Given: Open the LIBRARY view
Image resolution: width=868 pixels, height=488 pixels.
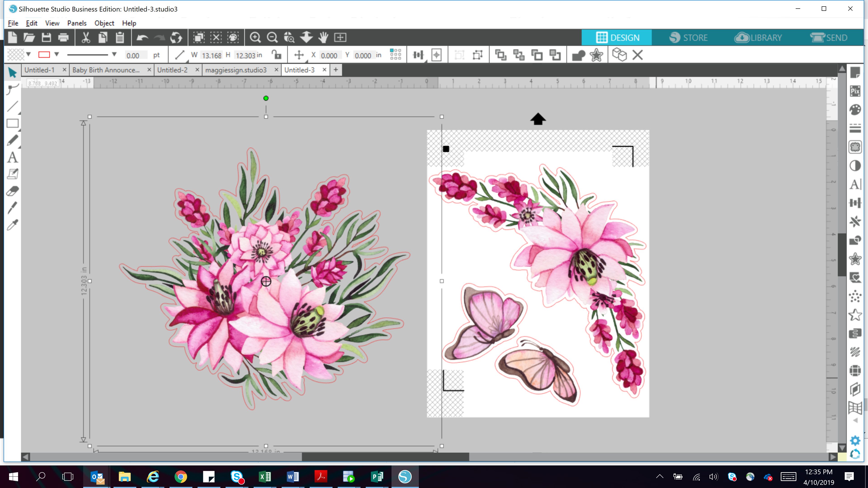Looking at the screenshot, I should coord(759,37).
